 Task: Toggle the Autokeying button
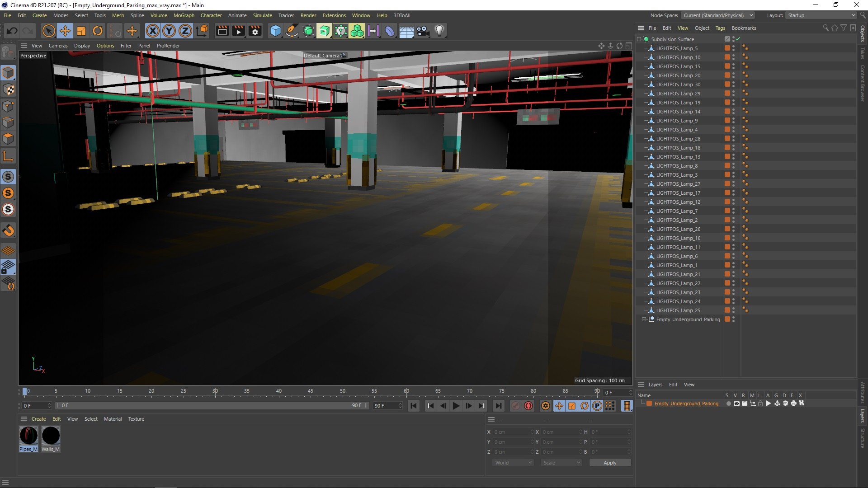528,406
